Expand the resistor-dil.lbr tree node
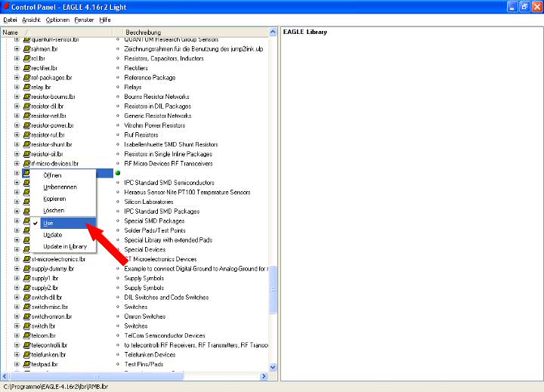Screen dimensions: 544x392 pyautogui.click(x=17, y=106)
